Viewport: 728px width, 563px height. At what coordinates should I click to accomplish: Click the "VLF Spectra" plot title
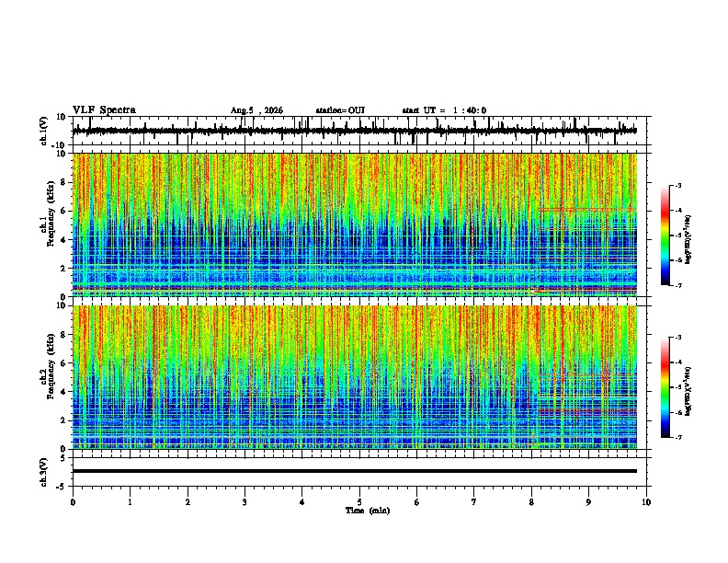(x=104, y=110)
